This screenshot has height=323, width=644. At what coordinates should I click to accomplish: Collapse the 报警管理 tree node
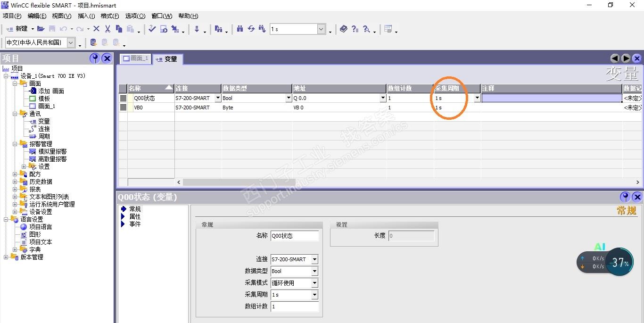(x=15, y=144)
